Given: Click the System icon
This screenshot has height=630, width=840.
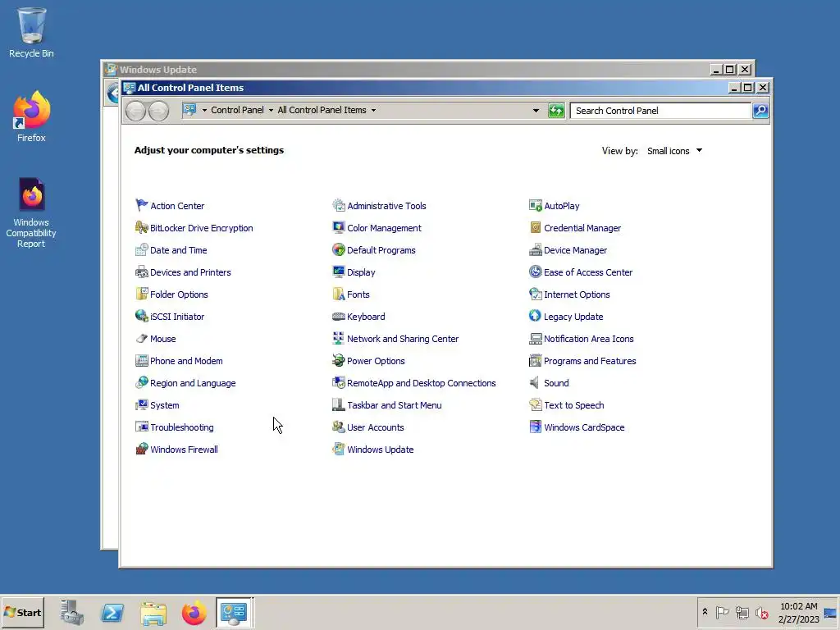Looking at the screenshot, I should [141, 405].
